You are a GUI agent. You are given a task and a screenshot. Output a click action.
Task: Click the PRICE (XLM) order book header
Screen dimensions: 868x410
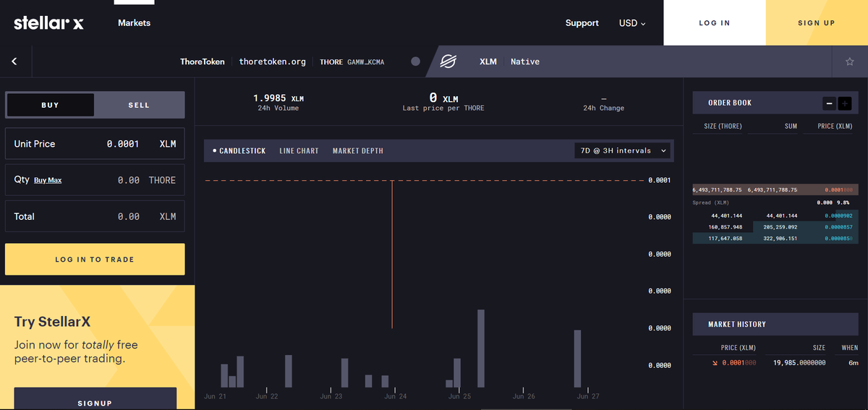click(x=835, y=127)
